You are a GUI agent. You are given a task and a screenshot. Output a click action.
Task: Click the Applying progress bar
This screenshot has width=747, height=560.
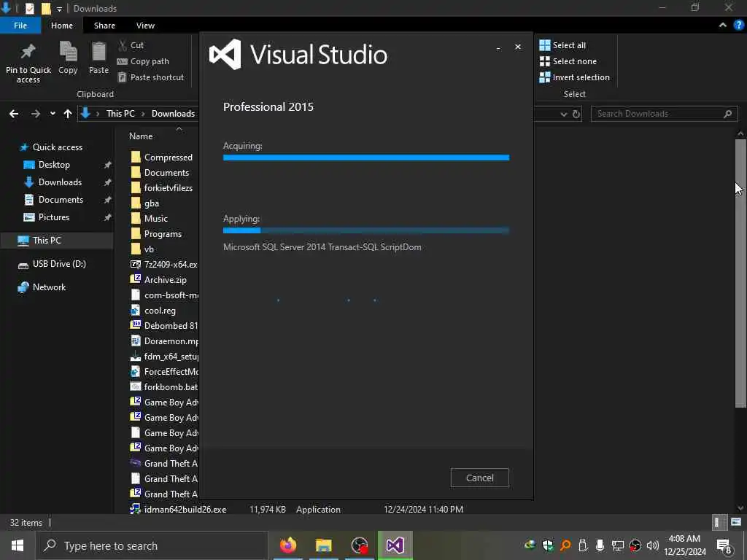coord(366,230)
